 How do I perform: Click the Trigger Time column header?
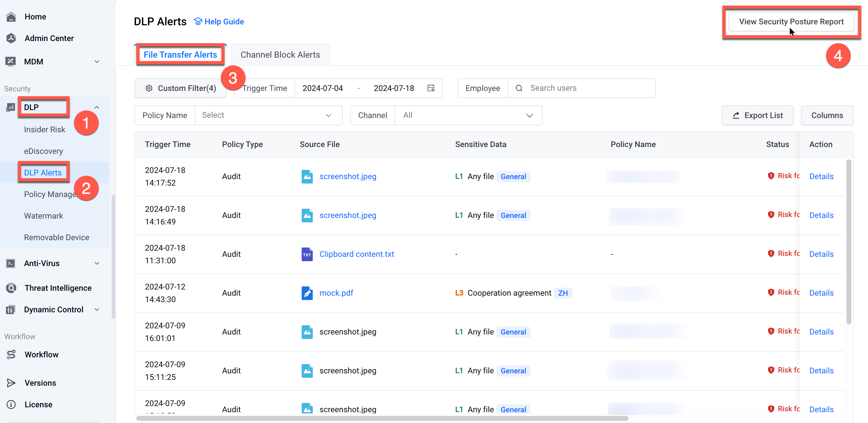coord(167,145)
